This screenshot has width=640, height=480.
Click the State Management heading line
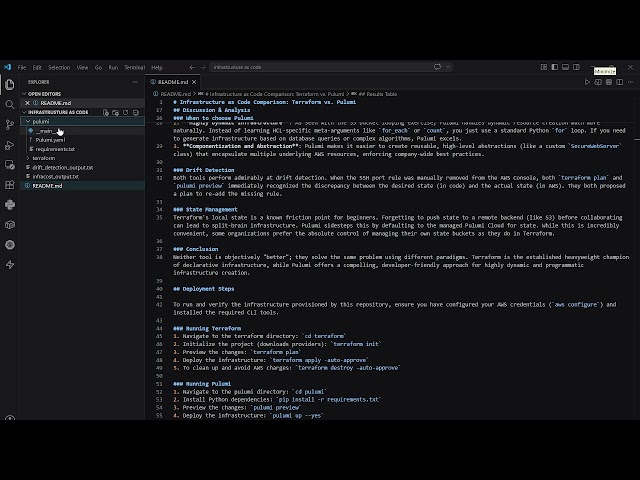pos(205,209)
